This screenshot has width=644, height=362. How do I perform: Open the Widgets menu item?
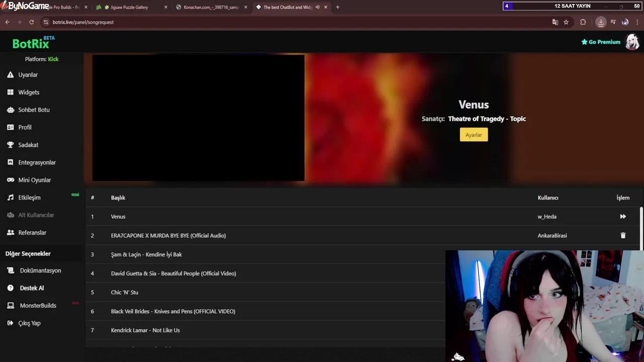pyautogui.click(x=29, y=93)
